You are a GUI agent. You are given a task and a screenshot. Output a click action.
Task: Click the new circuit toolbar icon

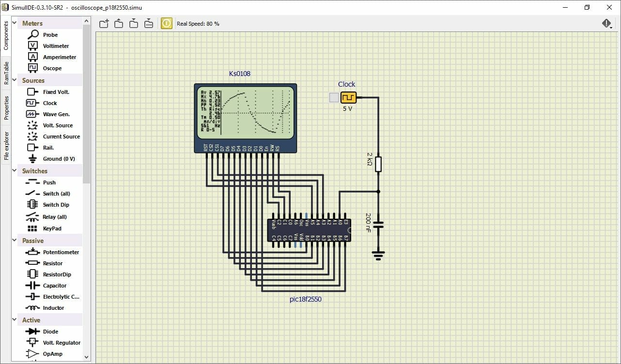click(104, 24)
